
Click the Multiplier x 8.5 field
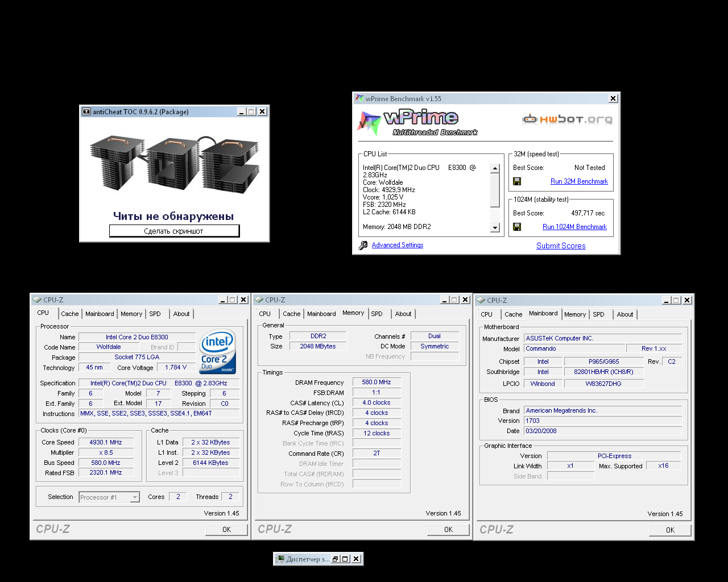(106, 452)
